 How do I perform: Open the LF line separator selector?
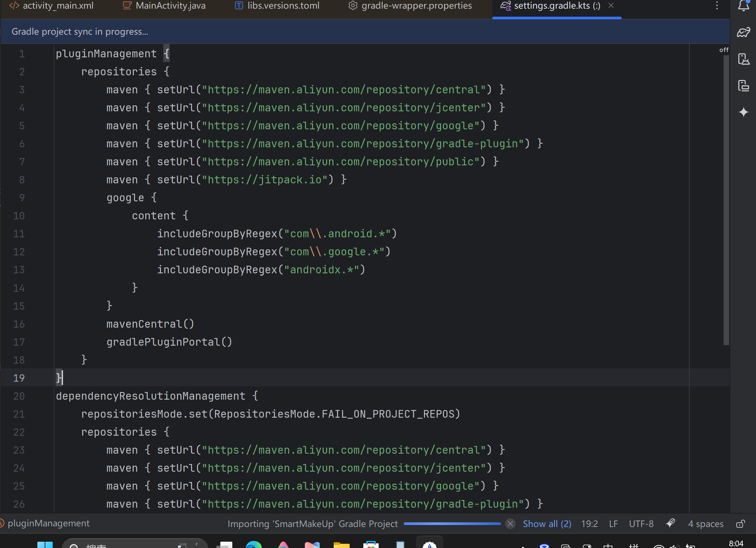click(613, 524)
